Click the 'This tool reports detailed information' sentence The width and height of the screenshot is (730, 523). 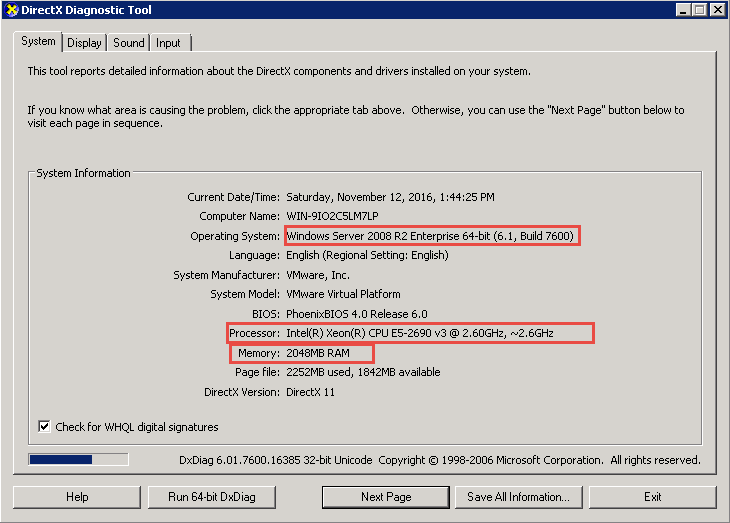click(279, 71)
